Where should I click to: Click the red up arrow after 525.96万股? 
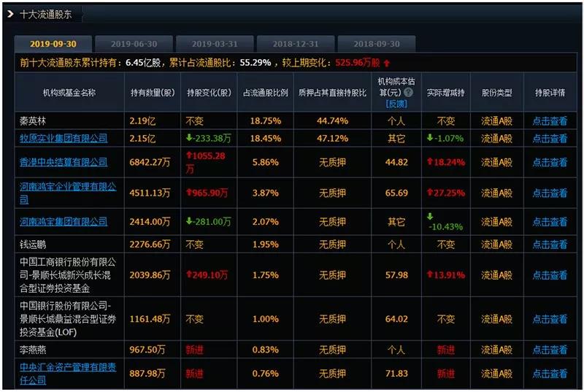387,63
